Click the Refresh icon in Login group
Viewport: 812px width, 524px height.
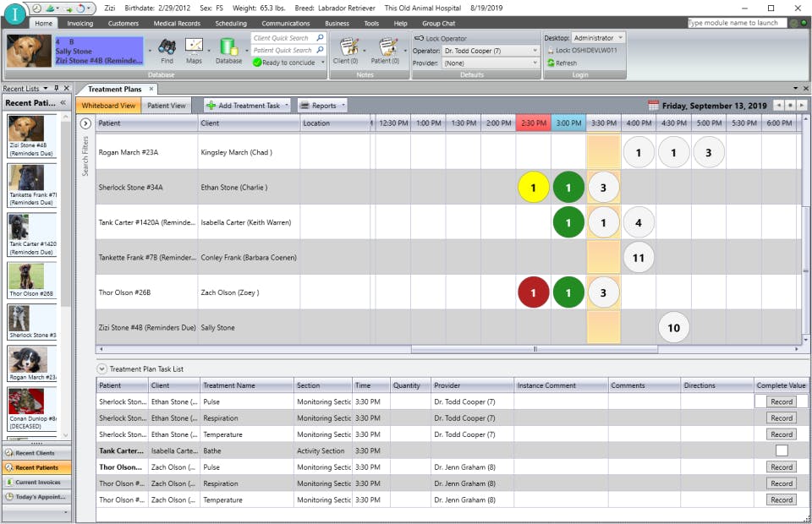point(551,62)
